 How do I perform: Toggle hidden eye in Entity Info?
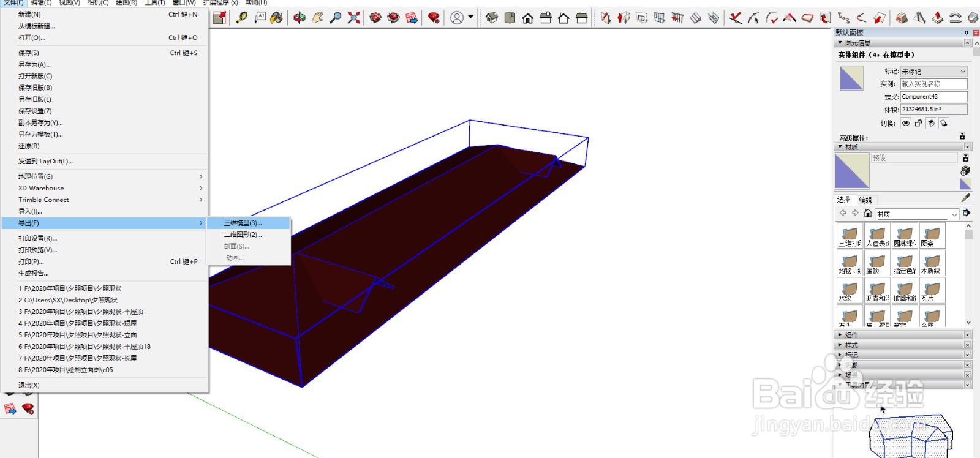(x=905, y=123)
